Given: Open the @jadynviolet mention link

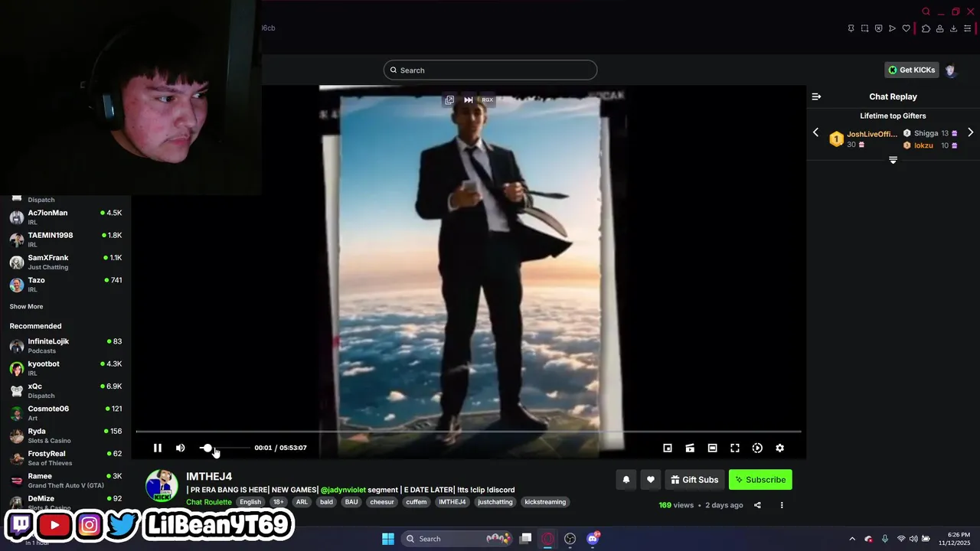Looking at the screenshot, I should (343, 490).
